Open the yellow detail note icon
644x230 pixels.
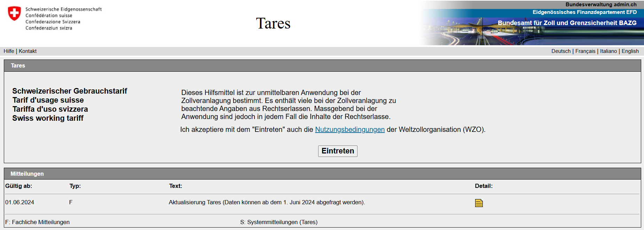pos(479,203)
